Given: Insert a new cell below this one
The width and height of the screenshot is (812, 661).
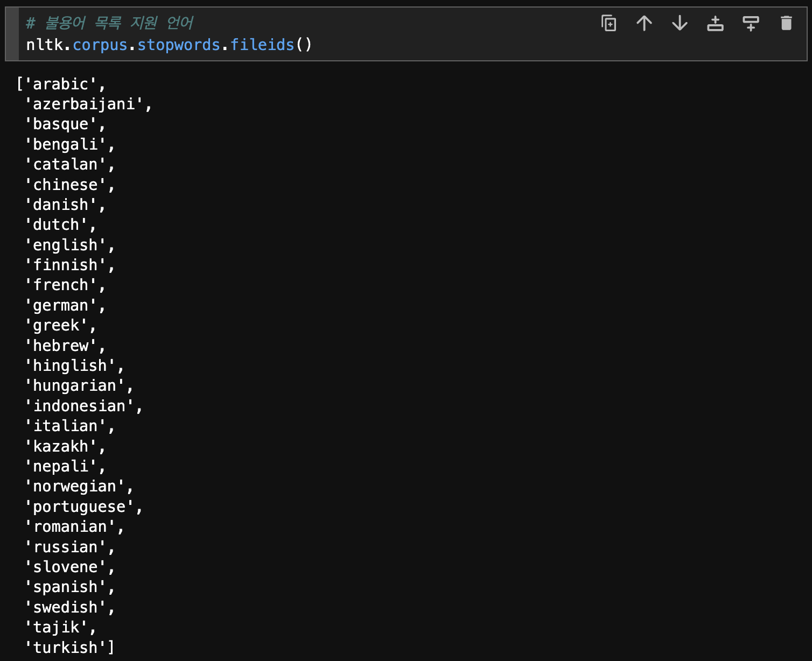Looking at the screenshot, I should [x=751, y=23].
